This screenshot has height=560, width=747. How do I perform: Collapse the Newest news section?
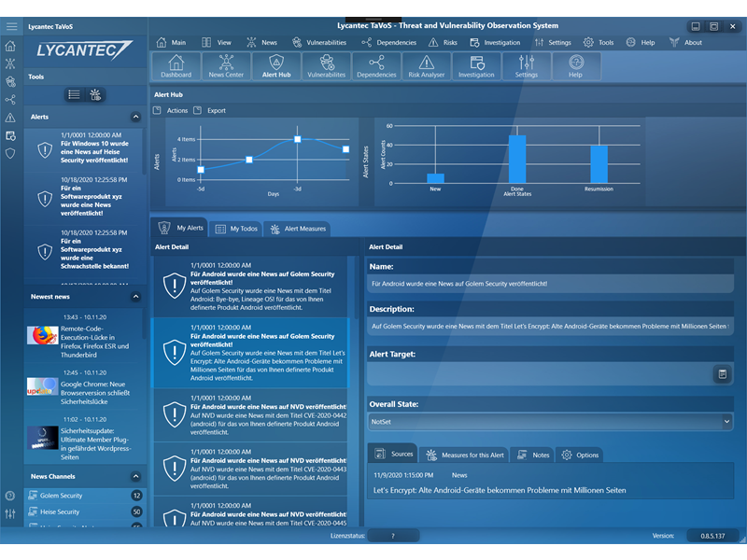click(x=135, y=297)
